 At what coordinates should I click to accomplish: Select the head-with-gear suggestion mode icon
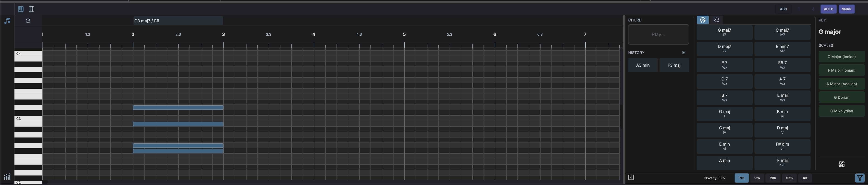(x=702, y=20)
